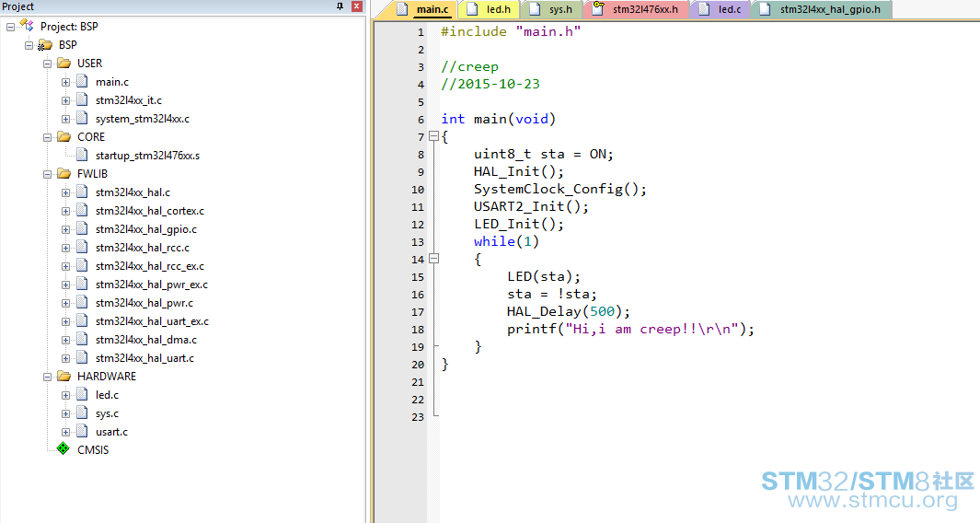Viewport: 980px width, 523px height.
Task: Select the CMSIS entry in project tree
Action: click(x=93, y=450)
